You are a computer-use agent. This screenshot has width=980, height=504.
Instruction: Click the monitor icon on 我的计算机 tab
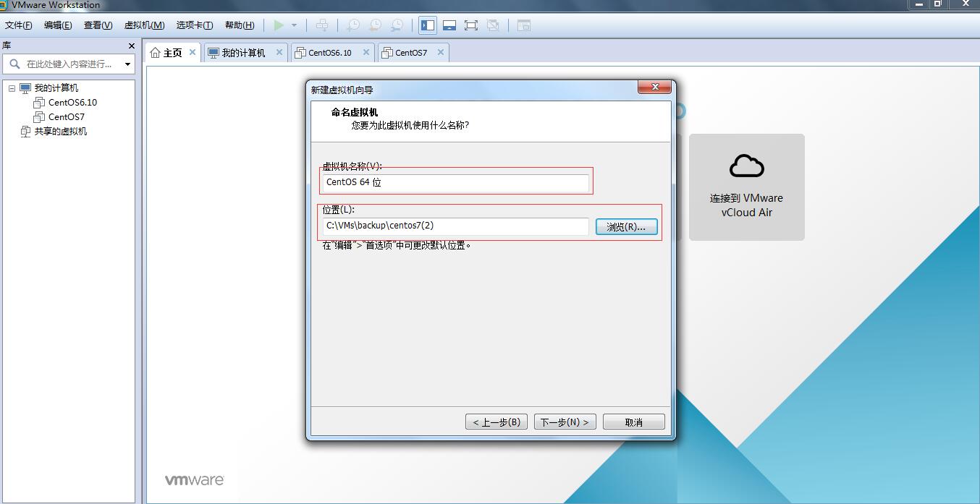coord(214,53)
